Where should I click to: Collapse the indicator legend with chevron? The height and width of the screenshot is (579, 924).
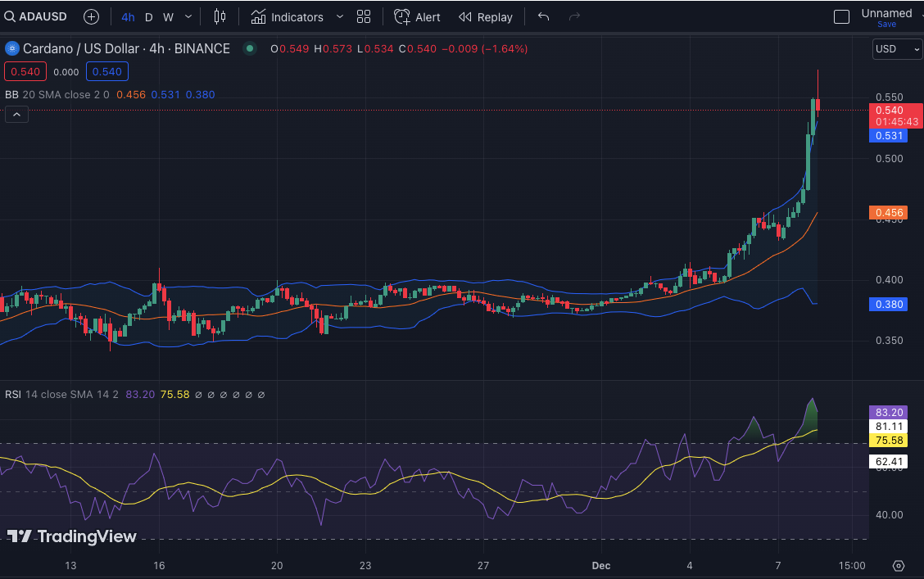tap(17, 115)
